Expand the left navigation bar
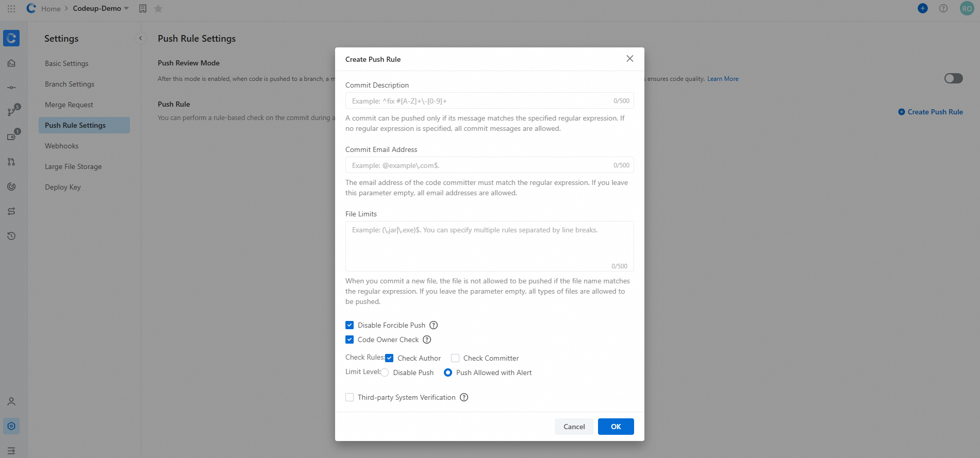 tap(11, 450)
